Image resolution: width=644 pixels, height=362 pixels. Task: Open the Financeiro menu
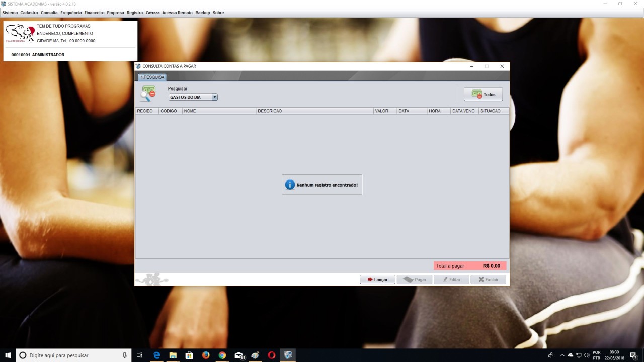pos(94,13)
